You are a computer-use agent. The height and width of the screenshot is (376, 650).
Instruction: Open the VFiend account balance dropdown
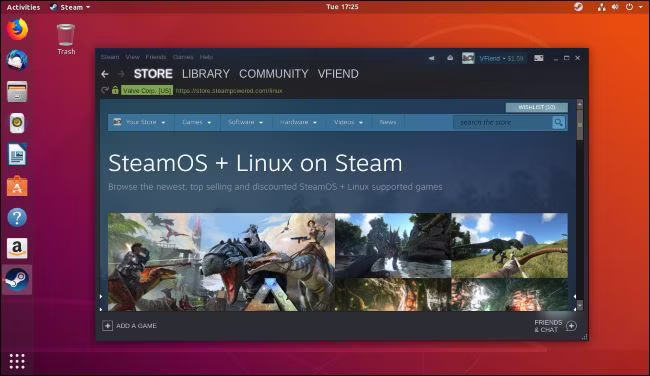pyautogui.click(x=501, y=58)
